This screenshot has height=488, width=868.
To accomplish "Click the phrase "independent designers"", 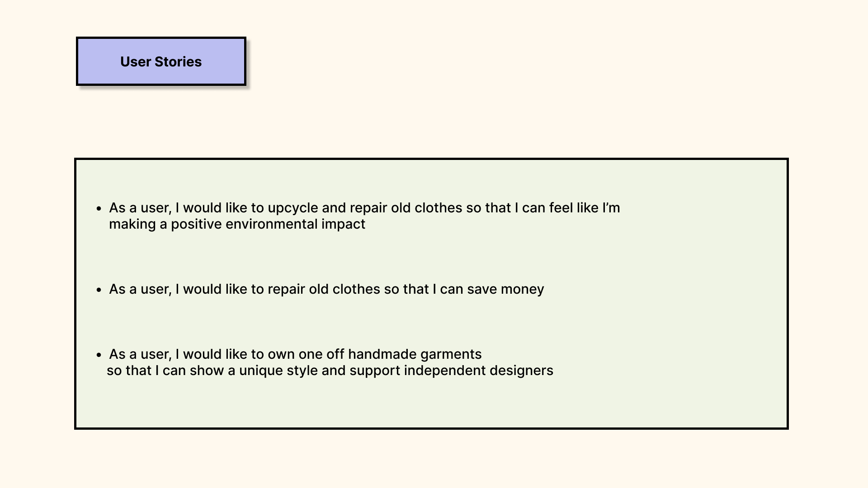I will [478, 371].
